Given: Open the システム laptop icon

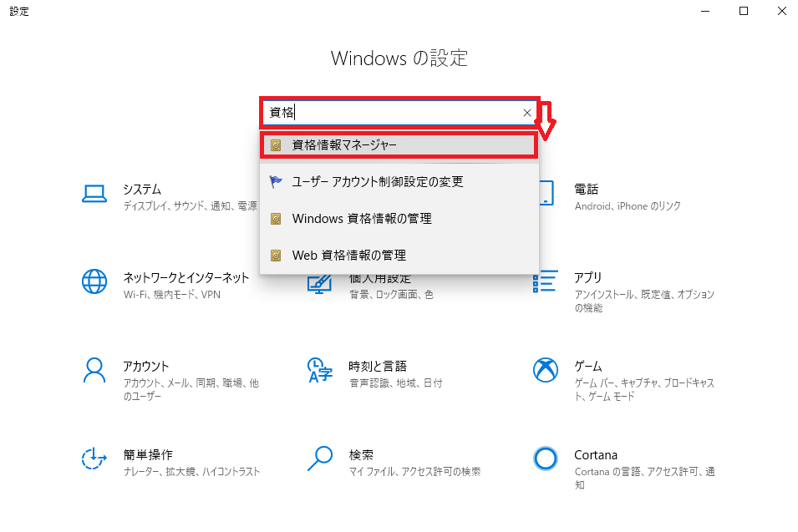Looking at the screenshot, I should [x=94, y=194].
